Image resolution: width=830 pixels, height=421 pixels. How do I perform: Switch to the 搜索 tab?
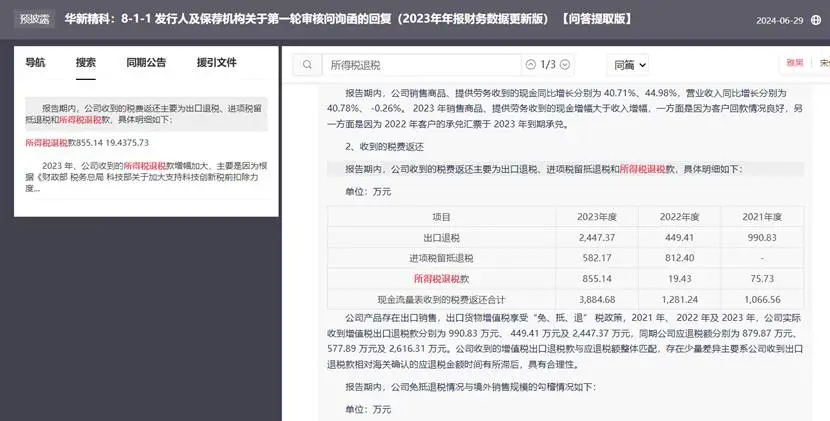point(86,62)
